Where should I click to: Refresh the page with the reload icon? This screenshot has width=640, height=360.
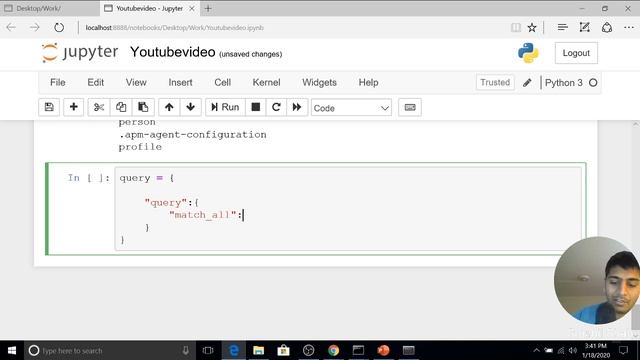[x=59, y=27]
